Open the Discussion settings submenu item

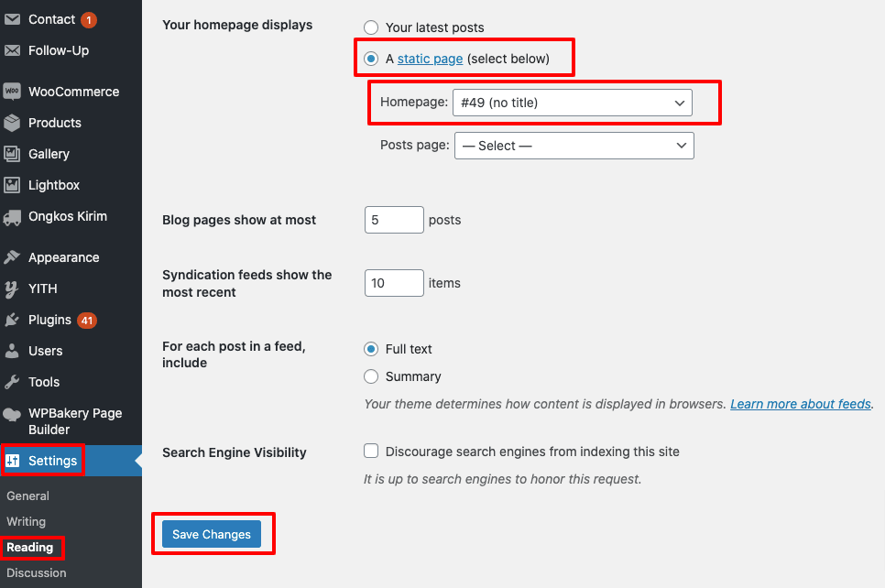[36, 572]
